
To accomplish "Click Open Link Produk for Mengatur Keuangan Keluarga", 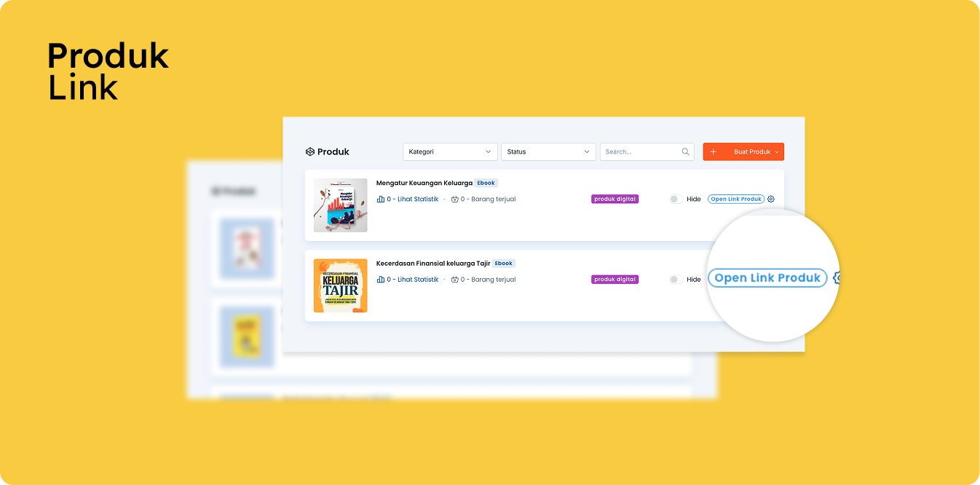I will [735, 199].
